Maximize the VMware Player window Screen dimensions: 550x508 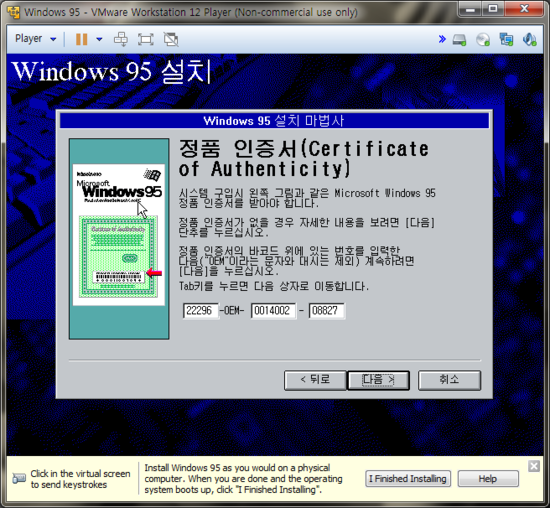coord(493,9)
